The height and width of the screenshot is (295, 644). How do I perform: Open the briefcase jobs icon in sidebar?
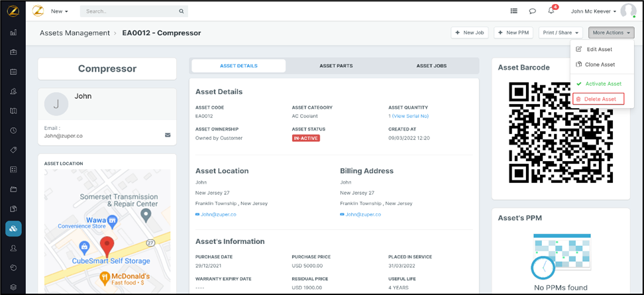click(x=13, y=52)
